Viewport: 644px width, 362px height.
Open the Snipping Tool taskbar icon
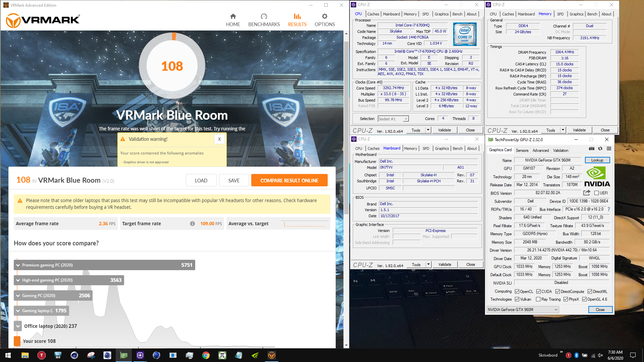(x=91, y=355)
